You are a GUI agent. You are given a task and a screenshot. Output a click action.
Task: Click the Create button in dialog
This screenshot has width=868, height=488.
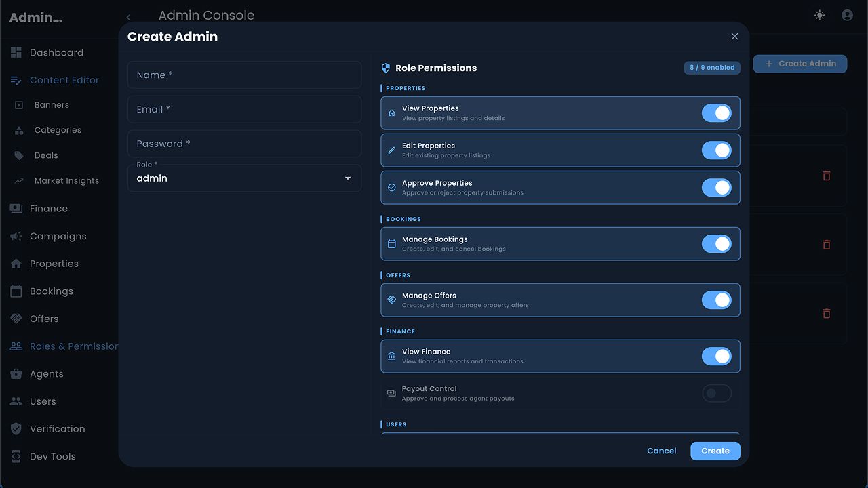(715, 451)
